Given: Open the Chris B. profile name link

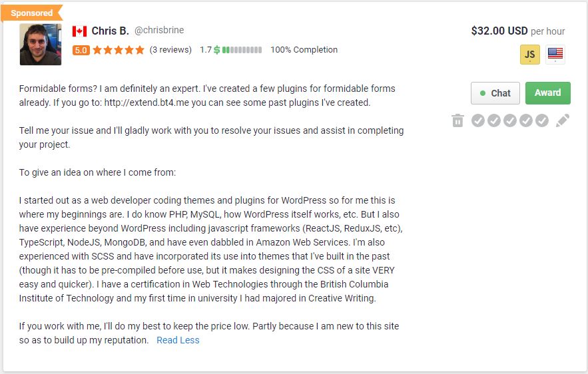Looking at the screenshot, I should click(x=110, y=31).
